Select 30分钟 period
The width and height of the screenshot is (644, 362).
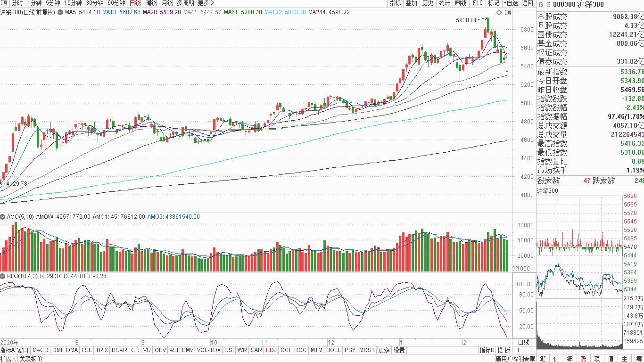point(94,3)
